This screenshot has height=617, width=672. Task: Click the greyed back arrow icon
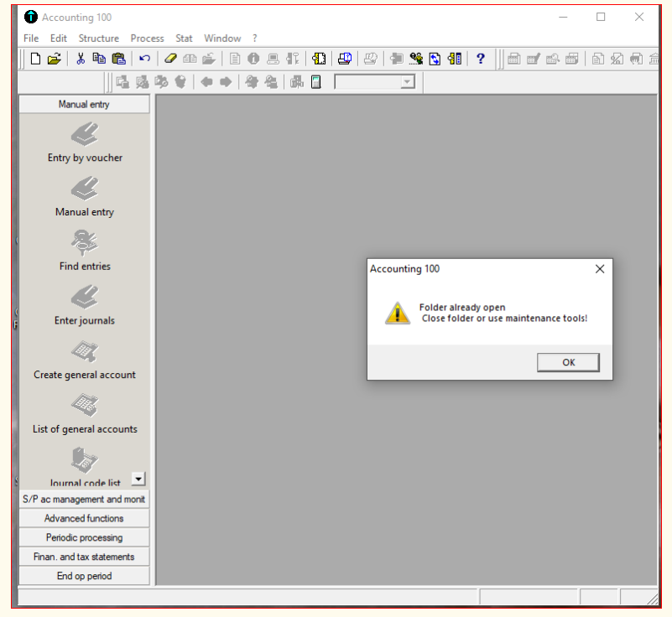pyautogui.click(x=206, y=82)
